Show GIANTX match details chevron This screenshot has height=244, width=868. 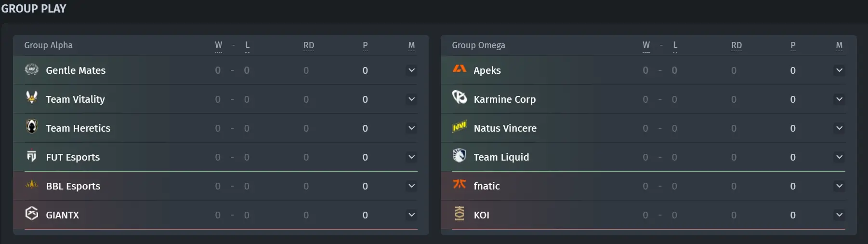pos(411,215)
